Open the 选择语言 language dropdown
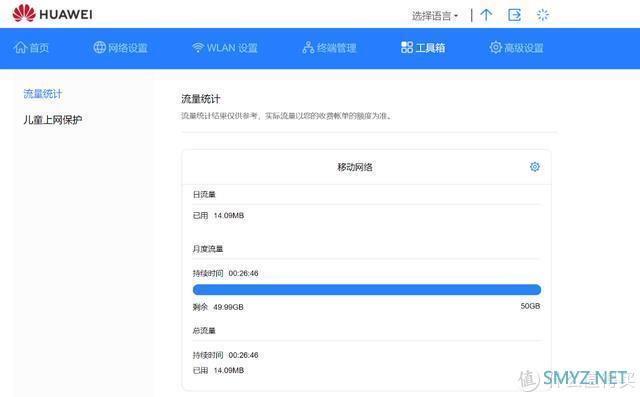Image resolution: width=640 pixels, height=397 pixels. coord(435,16)
